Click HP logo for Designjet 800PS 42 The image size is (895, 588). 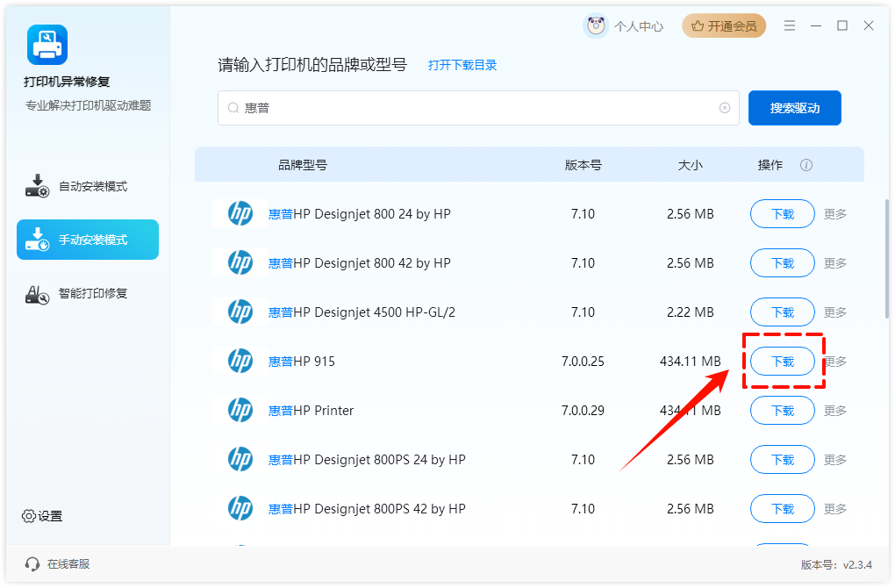240,508
